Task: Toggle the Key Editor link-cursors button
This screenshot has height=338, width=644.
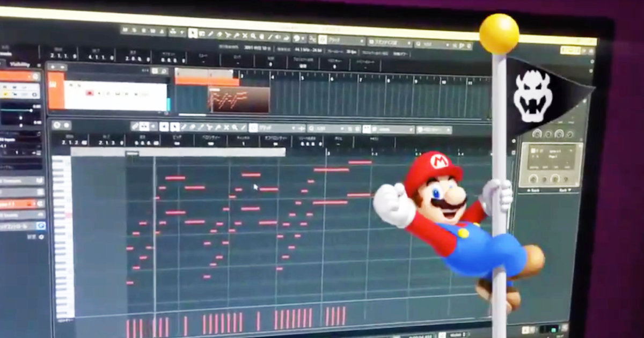Action: 136,126
